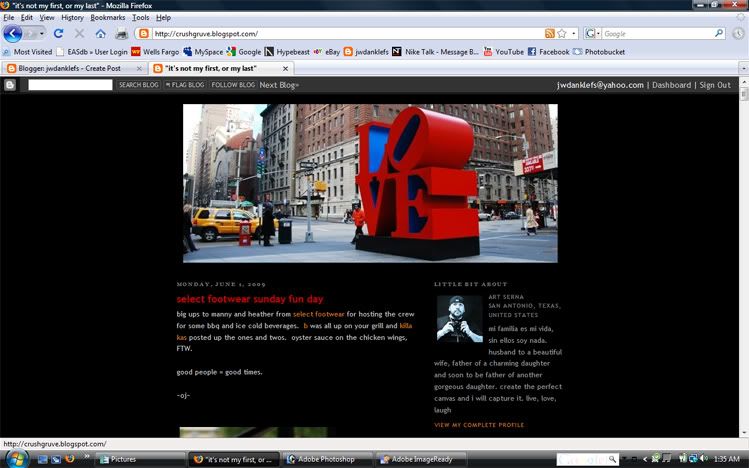Open the history dropdown next to forward button
749x468 pixels.
pyautogui.click(x=42, y=33)
